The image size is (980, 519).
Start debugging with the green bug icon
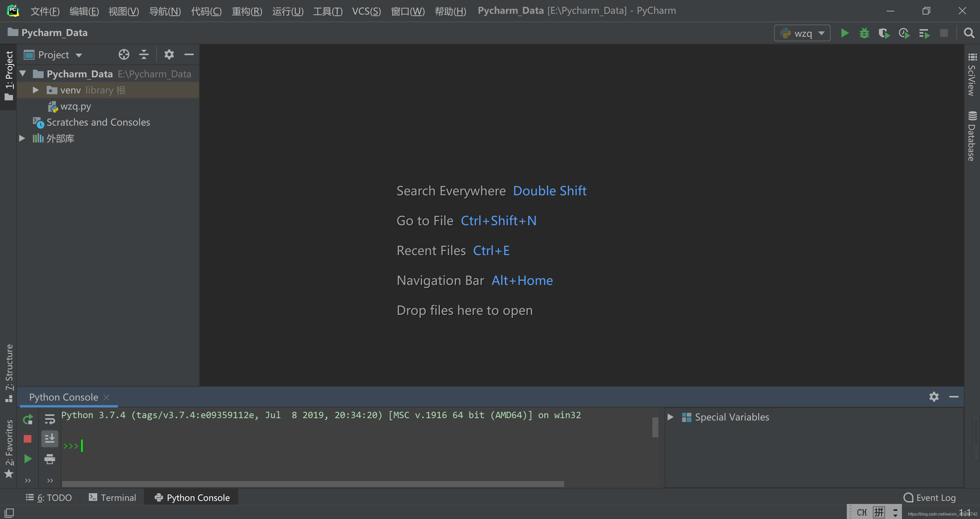(x=864, y=33)
